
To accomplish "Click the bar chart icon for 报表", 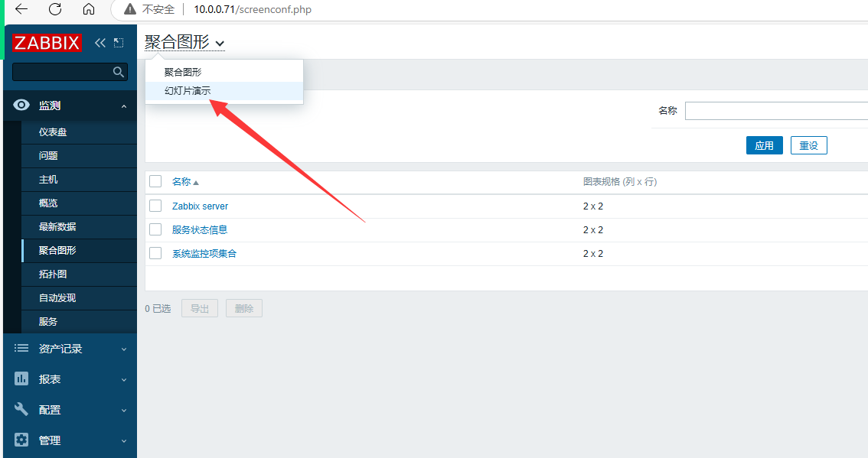I will pos(21,379).
